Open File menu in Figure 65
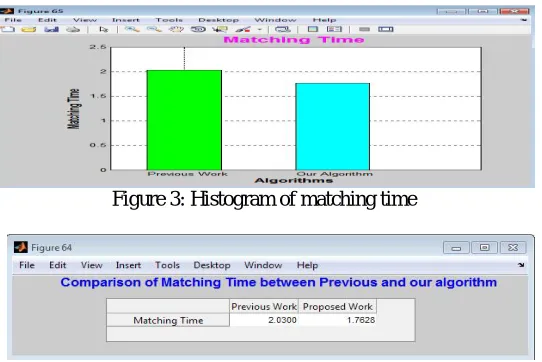The image size is (542, 362). pos(13,20)
